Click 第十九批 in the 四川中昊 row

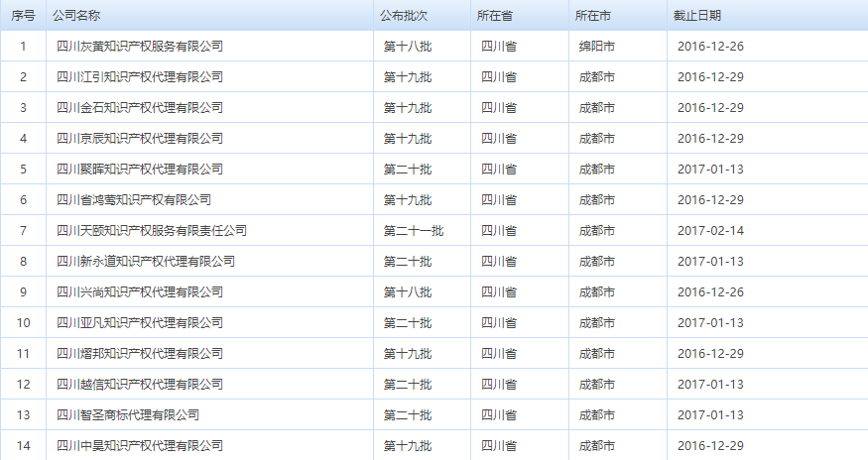[408, 445]
